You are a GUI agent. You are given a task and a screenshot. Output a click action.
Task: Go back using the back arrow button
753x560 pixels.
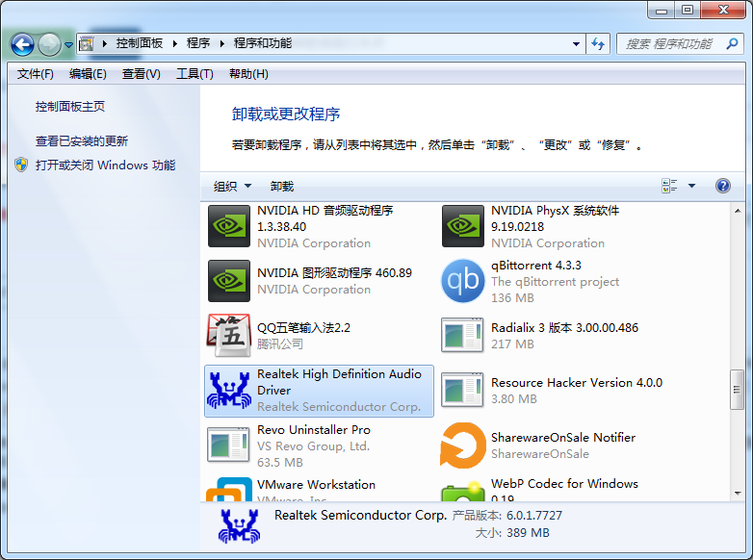23,44
